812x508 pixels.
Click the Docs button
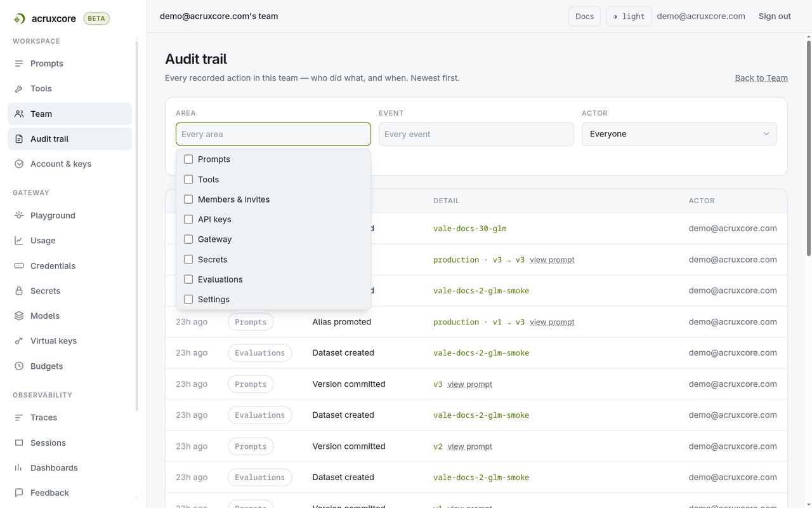pyautogui.click(x=584, y=17)
